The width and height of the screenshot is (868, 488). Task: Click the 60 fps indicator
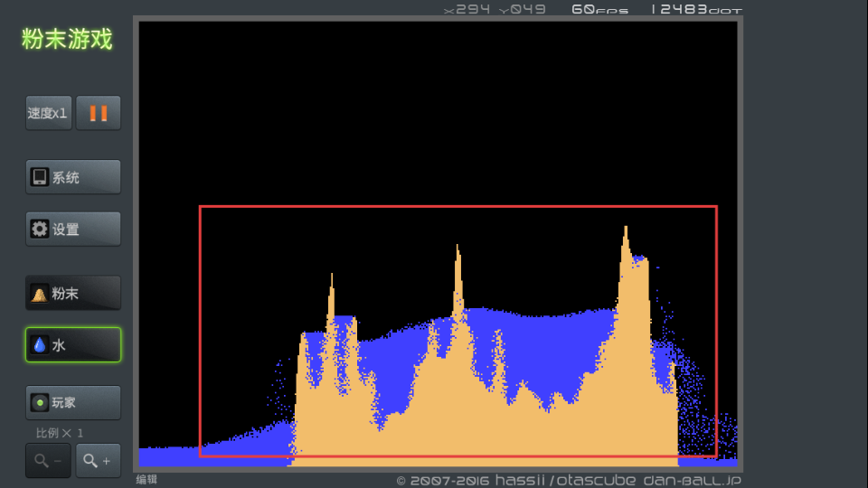click(x=599, y=10)
